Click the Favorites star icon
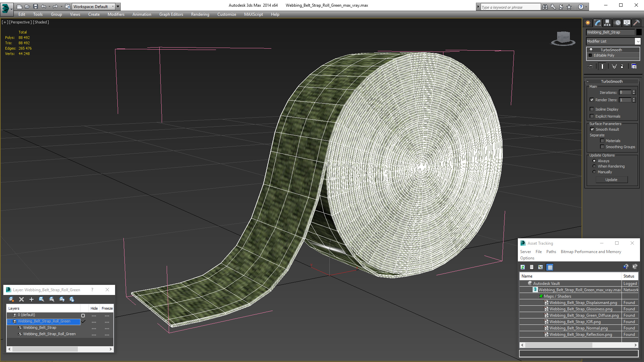Viewport: 644px width, 362px height. click(569, 7)
